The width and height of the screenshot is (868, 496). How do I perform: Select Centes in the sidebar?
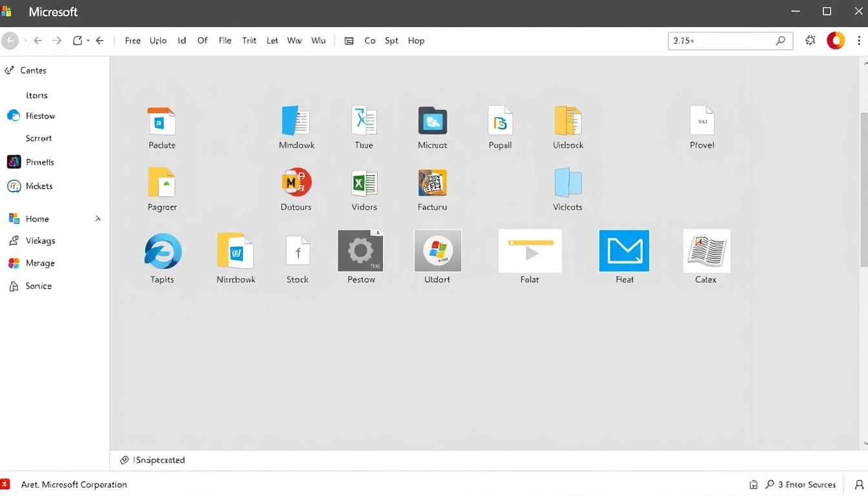click(x=33, y=70)
